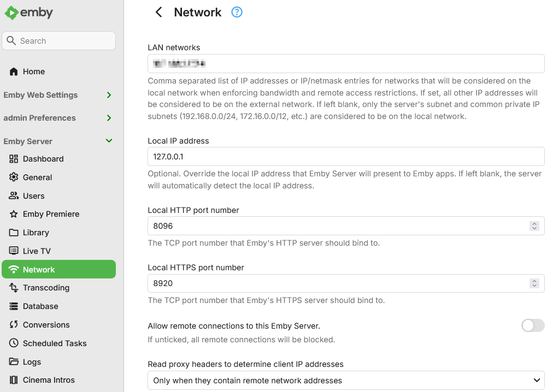Click the Local HTTP port stepper

coord(534,225)
